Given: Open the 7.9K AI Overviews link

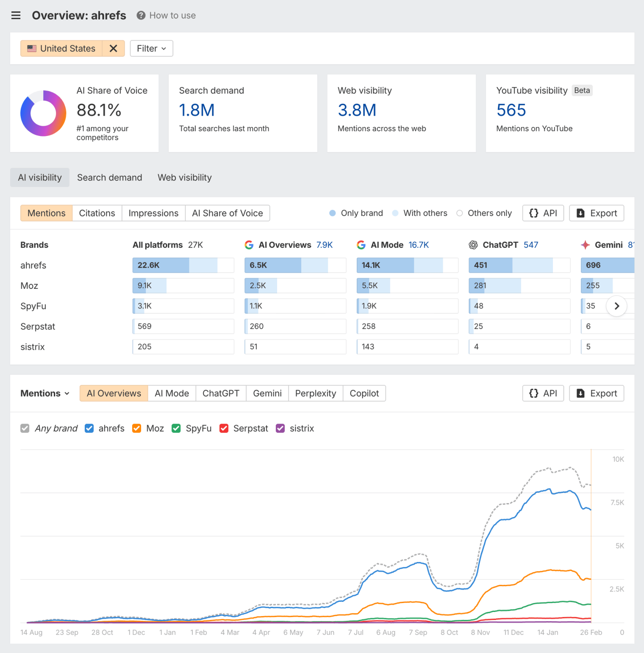Looking at the screenshot, I should pyautogui.click(x=324, y=245).
